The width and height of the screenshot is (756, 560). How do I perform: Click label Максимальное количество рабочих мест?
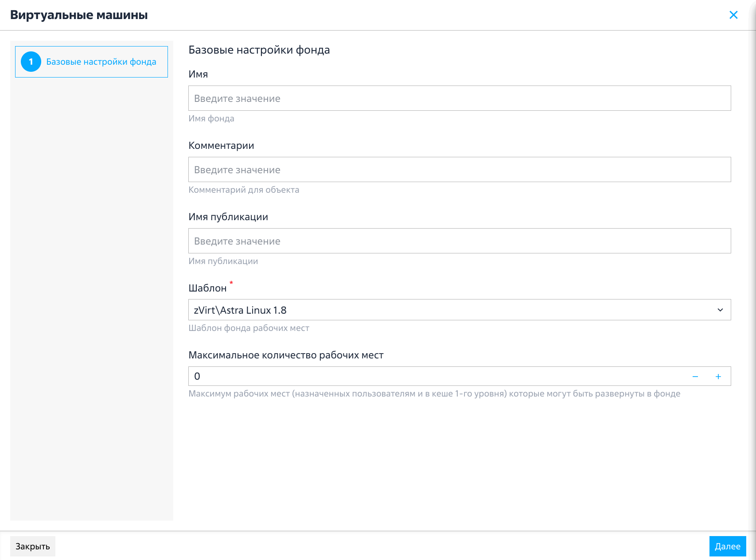286,355
